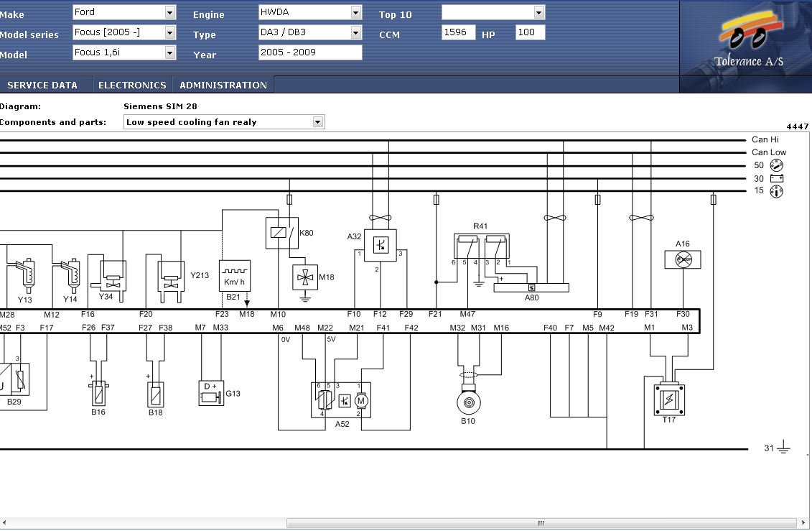The image size is (812, 531).
Task: Click the terminal 15 ignition icon
Action: point(776,192)
